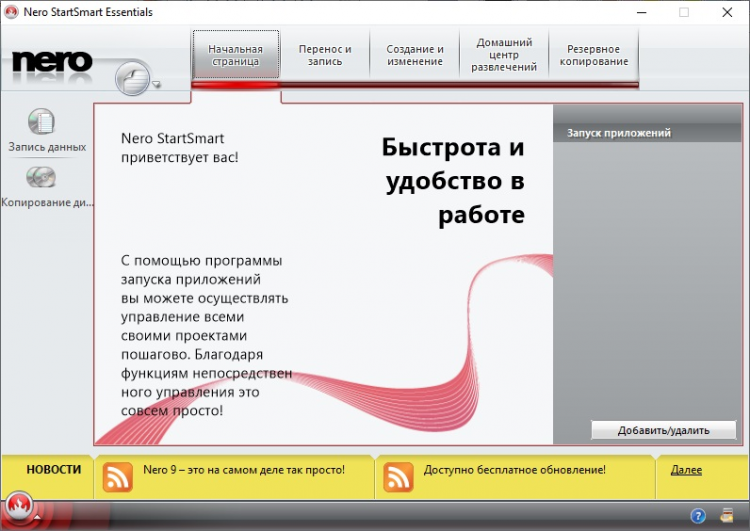
Task: Open RSS icon for free update news
Action: 398,477
